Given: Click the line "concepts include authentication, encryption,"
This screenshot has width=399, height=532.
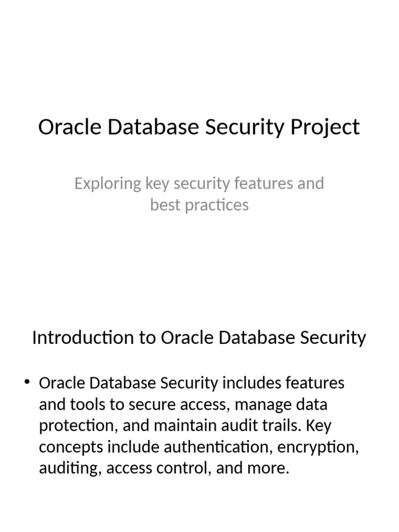Looking at the screenshot, I should pos(198,447).
